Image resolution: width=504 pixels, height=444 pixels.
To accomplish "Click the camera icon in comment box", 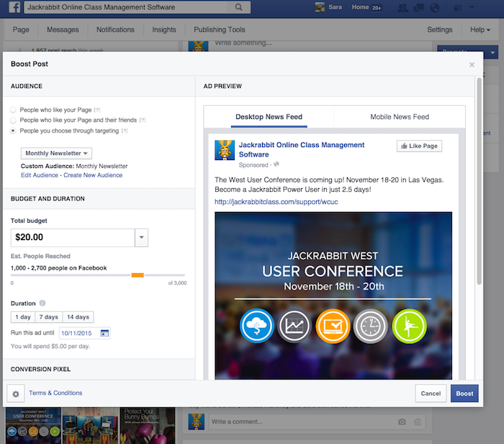I will [402, 421].
